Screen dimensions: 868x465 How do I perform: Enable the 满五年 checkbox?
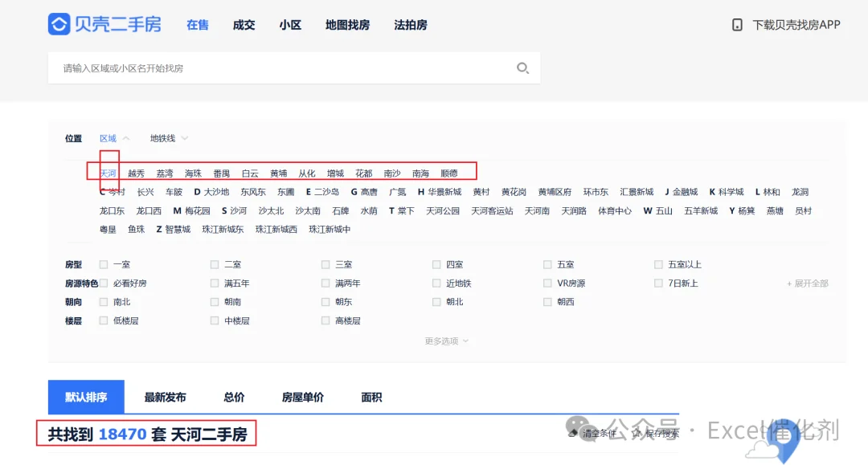[x=215, y=283]
